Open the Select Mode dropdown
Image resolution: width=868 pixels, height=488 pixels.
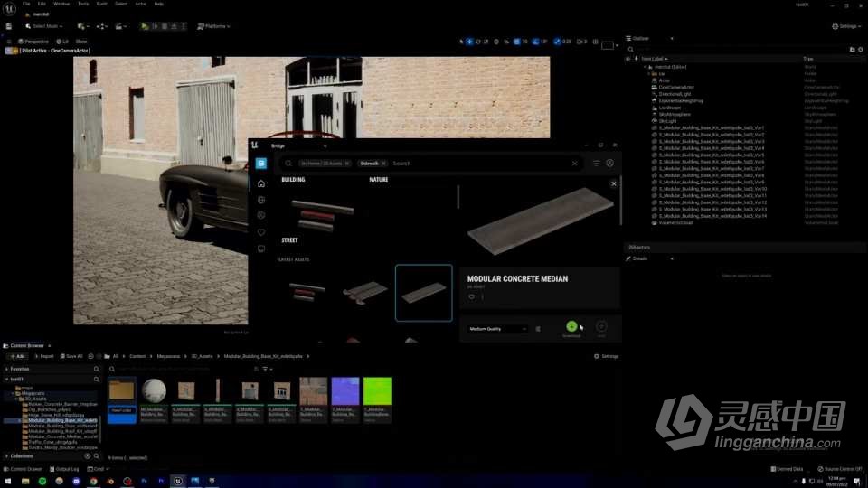[43, 26]
